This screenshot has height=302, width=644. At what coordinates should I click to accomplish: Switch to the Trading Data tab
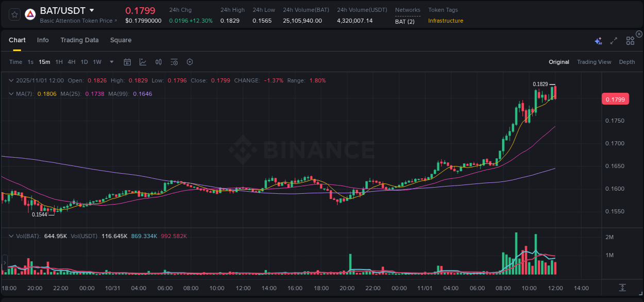(79, 40)
